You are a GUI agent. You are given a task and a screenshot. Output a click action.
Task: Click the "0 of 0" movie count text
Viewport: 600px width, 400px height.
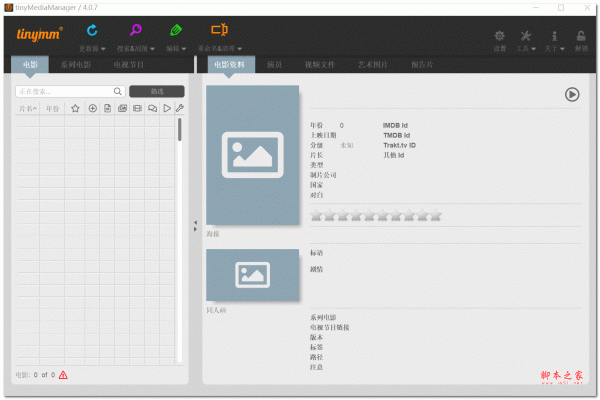click(44, 375)
